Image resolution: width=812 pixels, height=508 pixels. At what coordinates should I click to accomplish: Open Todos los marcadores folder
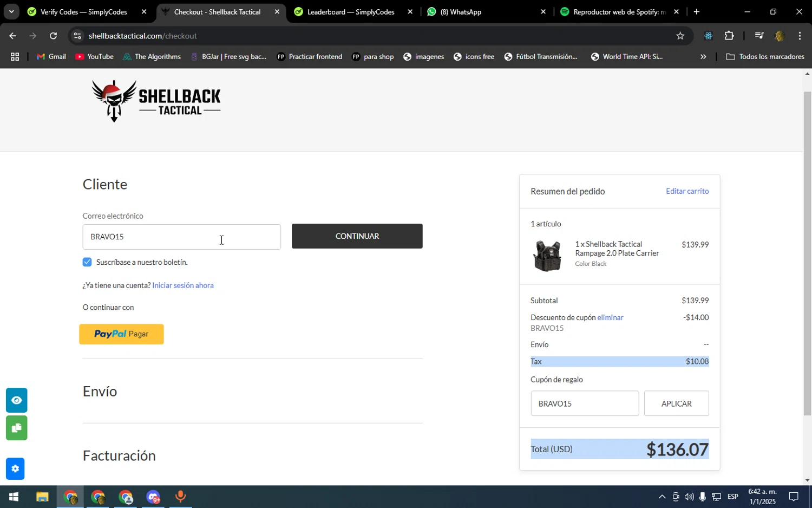coord(765,56)
